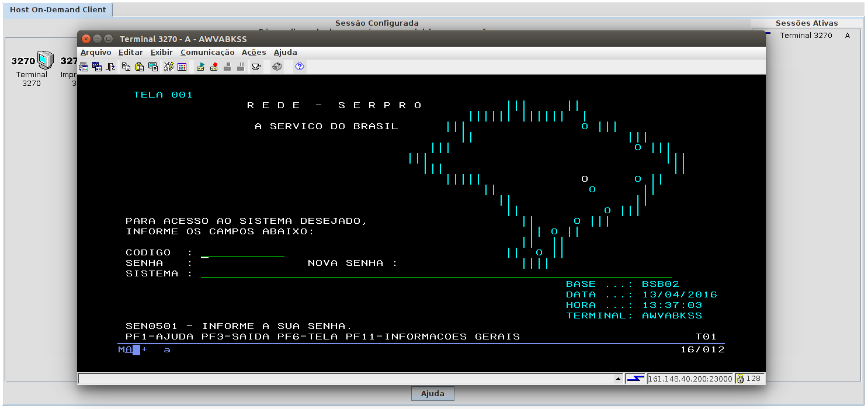This screenshot has height=409, width=868.
Task: Click the pencil-over-grid remap toolbar icon
Action: (169, 67)
